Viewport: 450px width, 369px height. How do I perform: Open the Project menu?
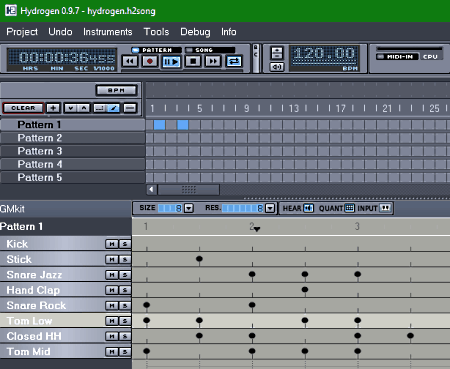(x=22, y=32)
